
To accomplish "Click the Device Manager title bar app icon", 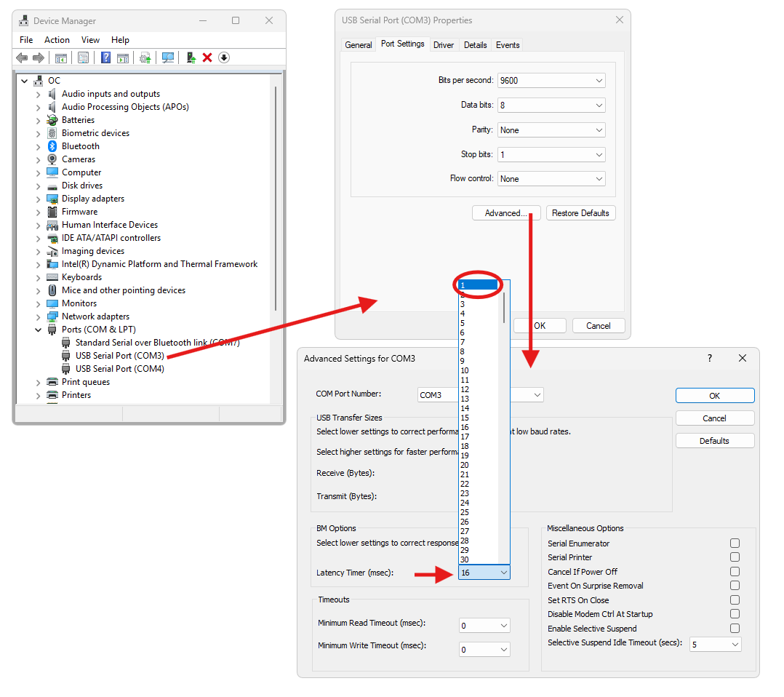I will tap(23, 20).
